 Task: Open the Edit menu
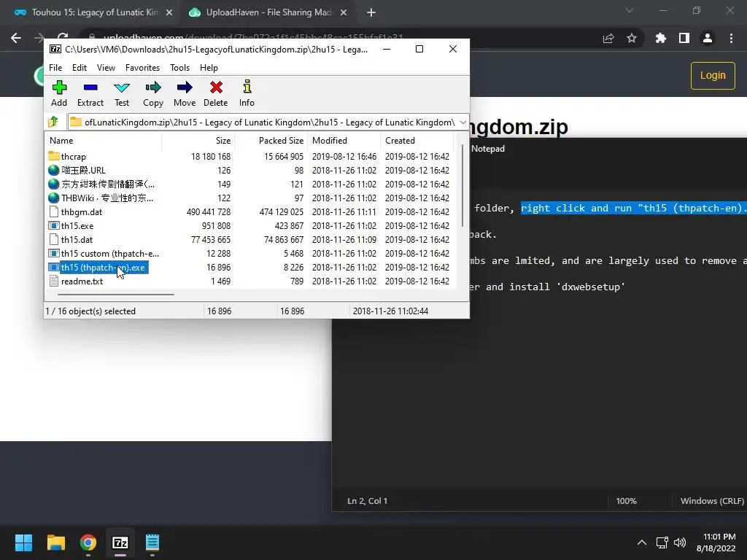[x=79, y=68]
